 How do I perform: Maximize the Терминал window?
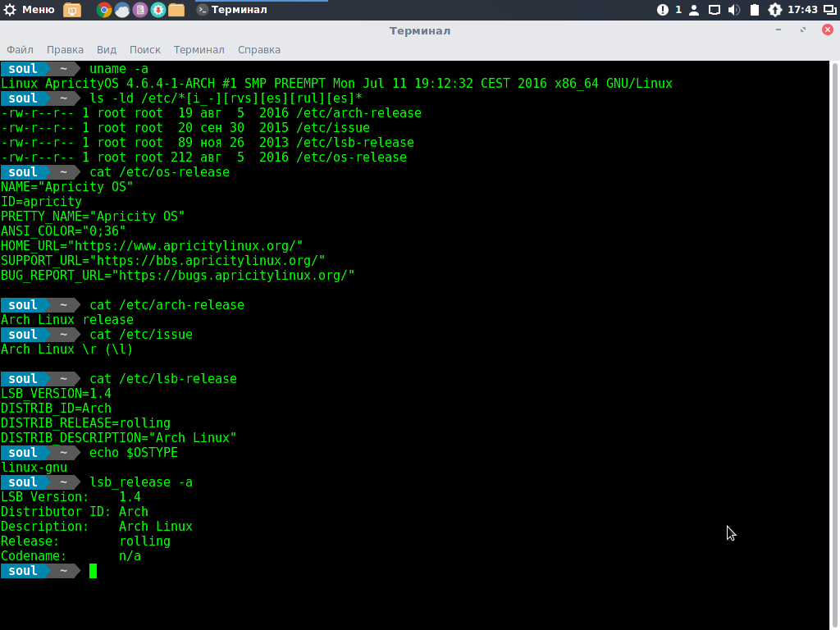pos(803,30)
